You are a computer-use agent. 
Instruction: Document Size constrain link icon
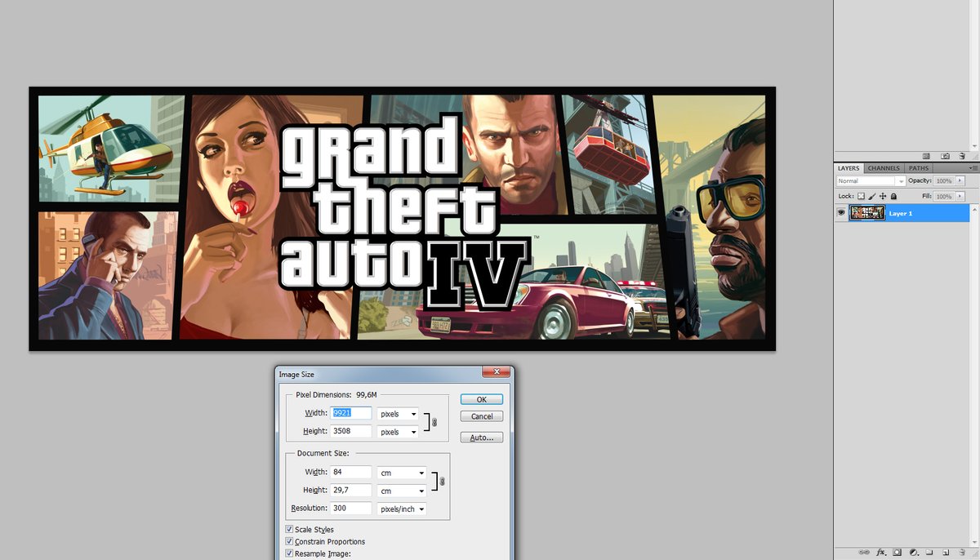[442, 482]
